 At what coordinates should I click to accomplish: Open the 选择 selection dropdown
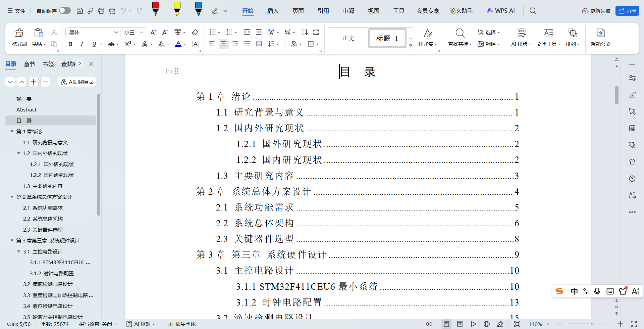pyautogui.click(x=489, y=32)
